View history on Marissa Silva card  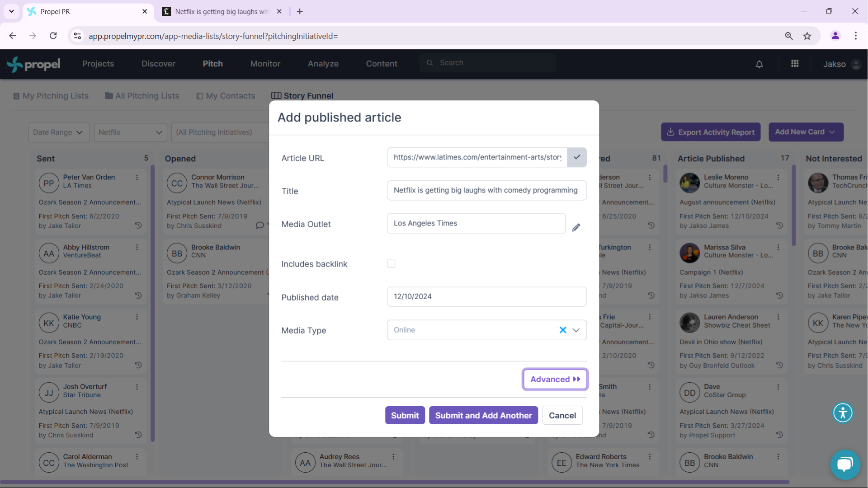click(x=779, y=295)
